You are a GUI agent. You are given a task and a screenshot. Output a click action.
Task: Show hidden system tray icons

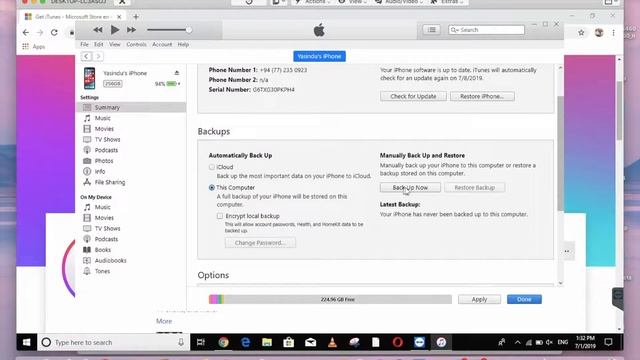pos(517,342)
